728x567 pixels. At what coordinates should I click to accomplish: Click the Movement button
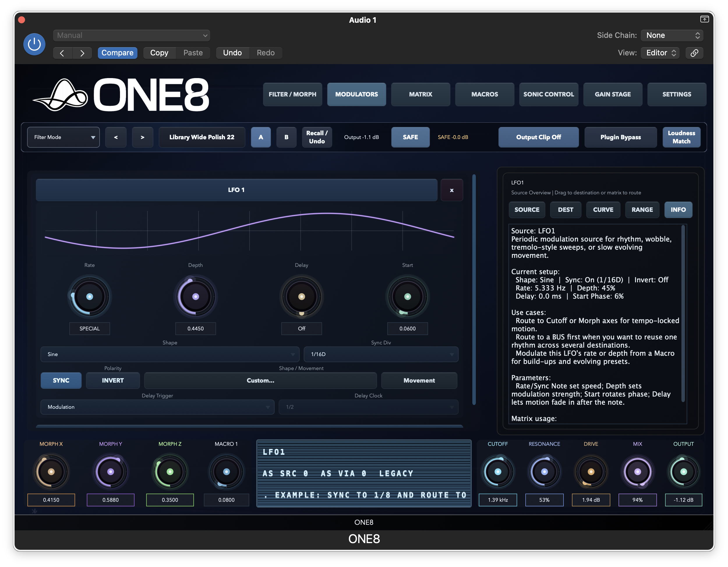click(419, 381)
